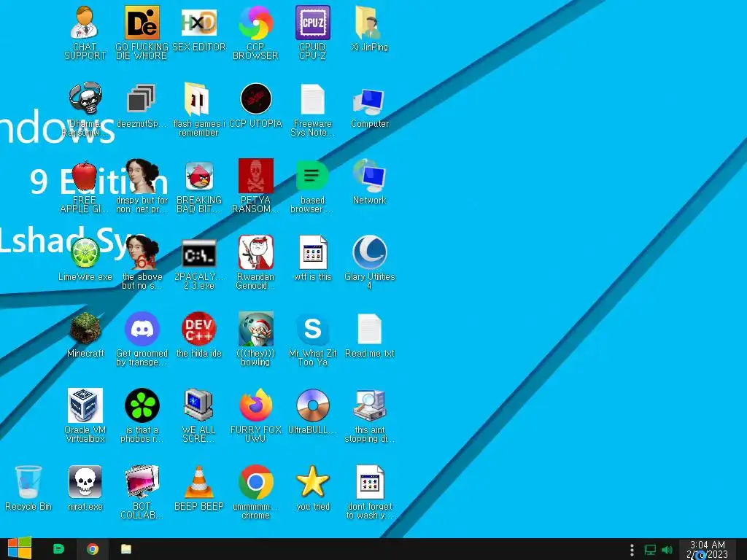This screenshot has width=747, height=560.
Task: Open Chrome from the taskbar
Action: pyautogui.click(x=93, y=549)
